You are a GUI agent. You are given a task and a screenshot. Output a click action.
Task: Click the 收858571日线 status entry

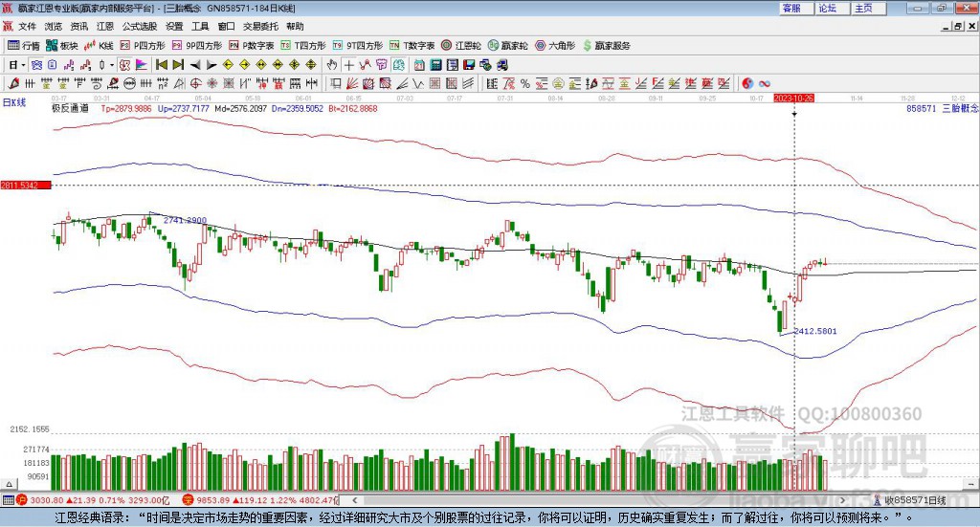(910, 500)
